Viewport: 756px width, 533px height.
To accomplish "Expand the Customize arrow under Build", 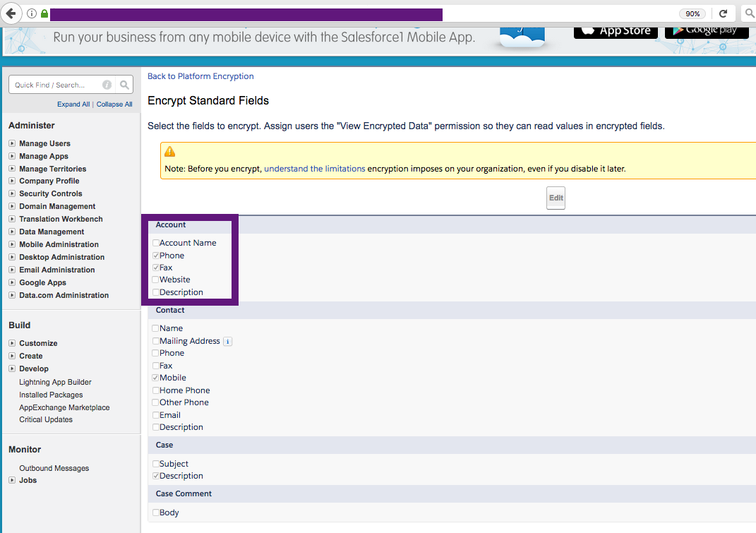I will pos(12,343).
